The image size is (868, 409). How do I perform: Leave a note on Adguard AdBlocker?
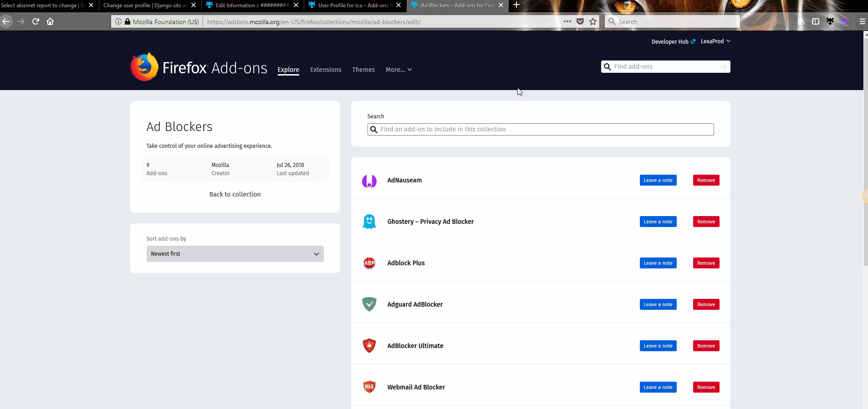click(658, 304)
